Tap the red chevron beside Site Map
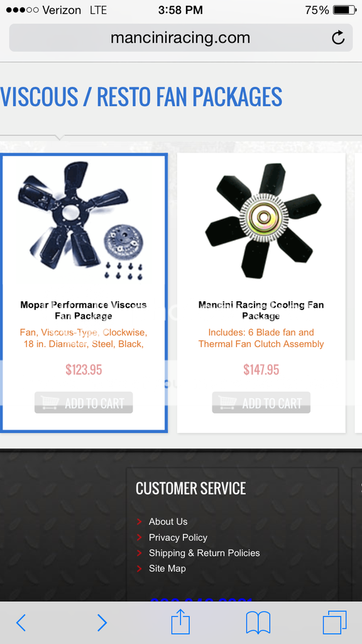 [x=139, y=569]
